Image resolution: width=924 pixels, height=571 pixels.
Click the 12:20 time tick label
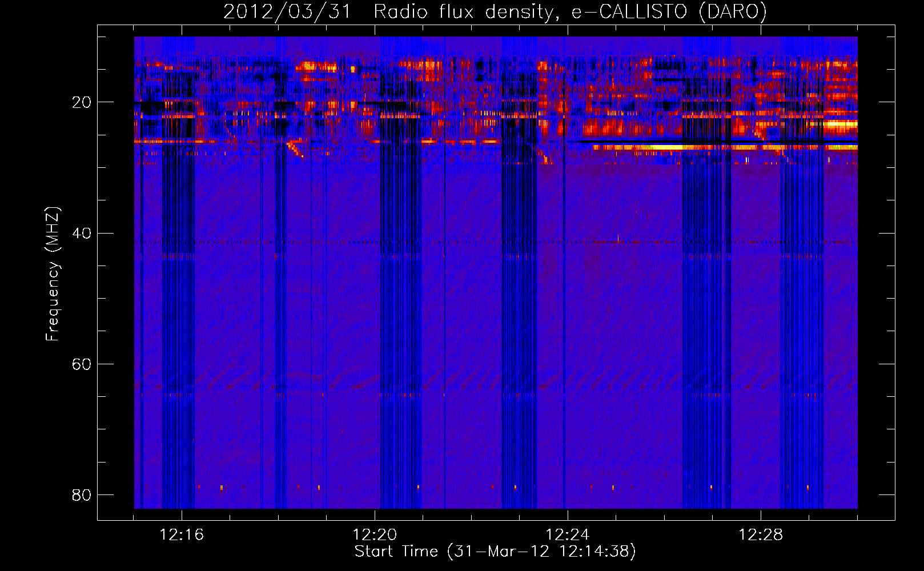pyautogui.click(x=375, y=535)
